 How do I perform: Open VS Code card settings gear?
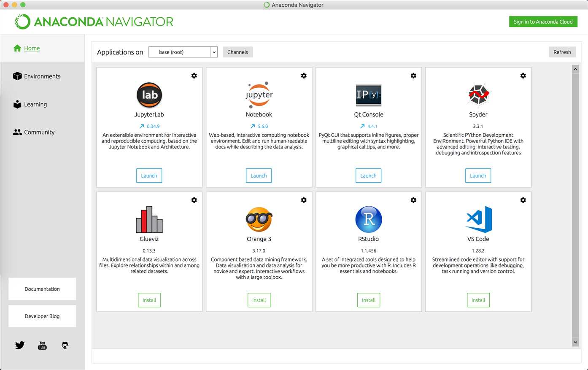point(523,200)
